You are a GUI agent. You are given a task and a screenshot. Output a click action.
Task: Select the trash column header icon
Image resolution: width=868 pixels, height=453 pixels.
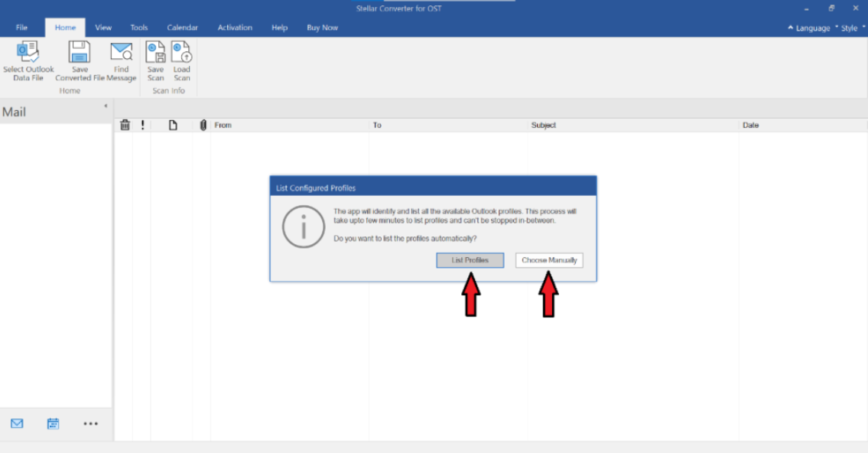tap(125, 125)
